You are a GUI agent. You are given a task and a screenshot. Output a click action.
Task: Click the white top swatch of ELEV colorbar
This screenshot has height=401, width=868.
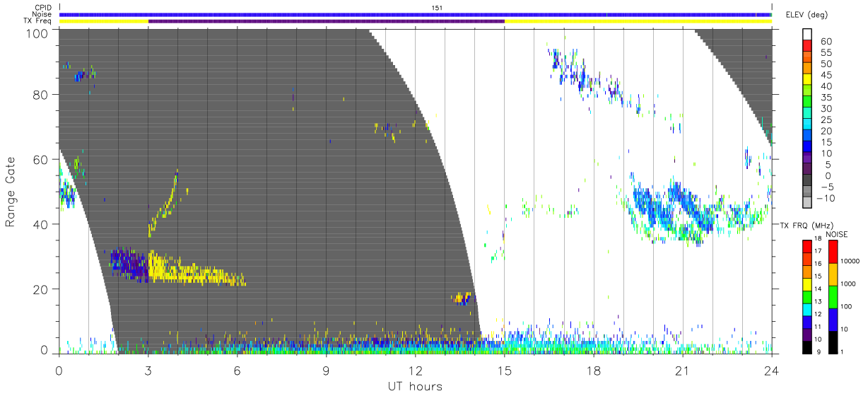pyautogui.click(x=807, y=34)
